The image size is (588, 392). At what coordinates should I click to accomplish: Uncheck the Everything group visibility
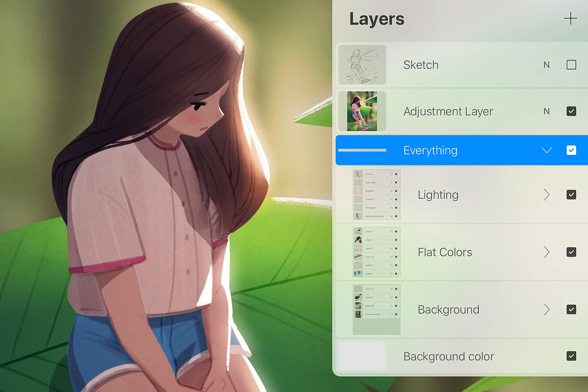point(571,150)
